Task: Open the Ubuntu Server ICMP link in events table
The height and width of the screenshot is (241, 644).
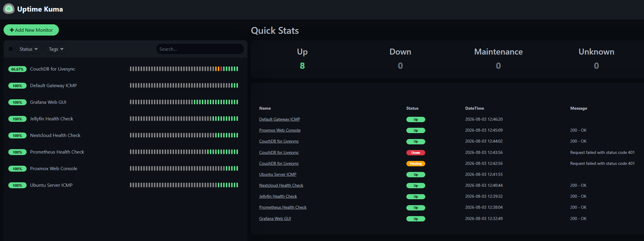Action: click(x=278, y=174)
